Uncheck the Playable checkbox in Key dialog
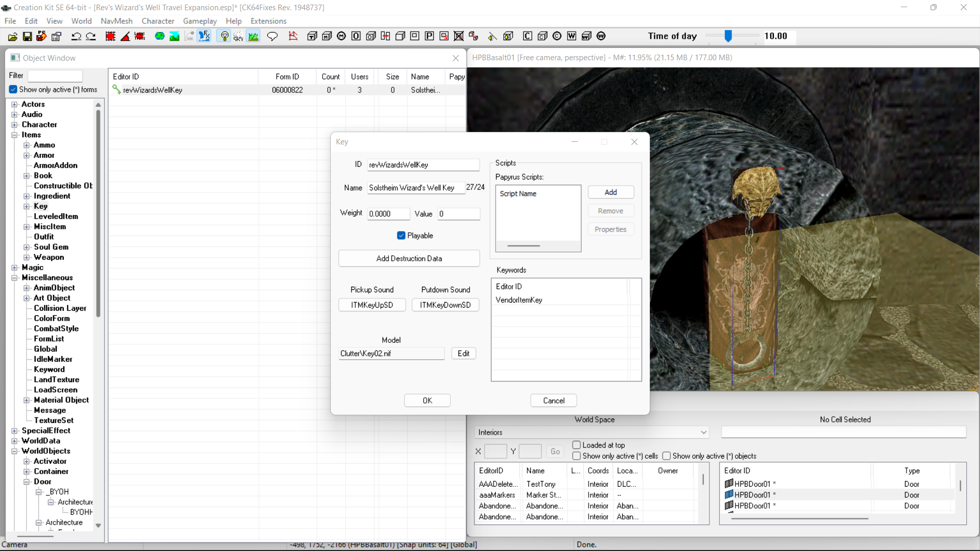This screenshot has height=551, width=980. (x=401, y=236)
